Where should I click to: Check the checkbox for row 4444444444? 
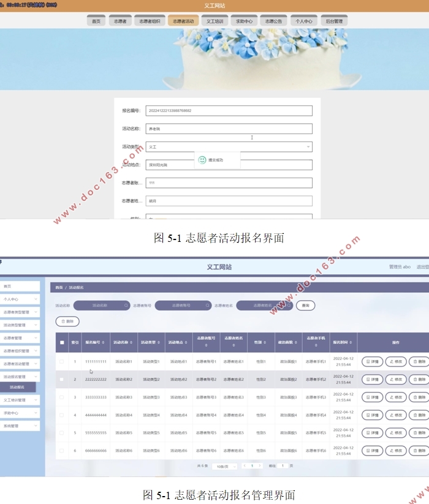[62, 415]
